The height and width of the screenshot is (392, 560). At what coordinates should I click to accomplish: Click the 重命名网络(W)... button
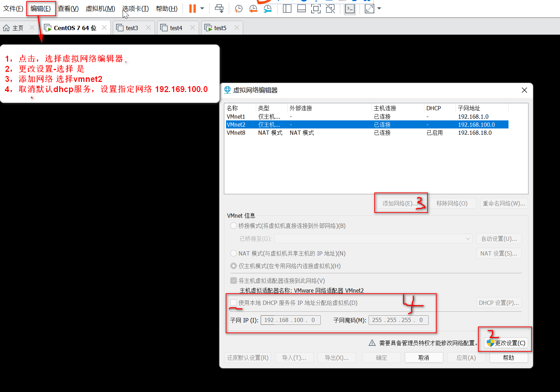point(504,203)
